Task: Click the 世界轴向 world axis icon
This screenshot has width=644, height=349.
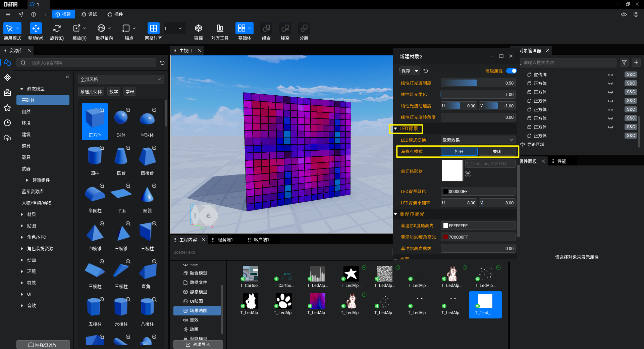Action: (101, 28)
